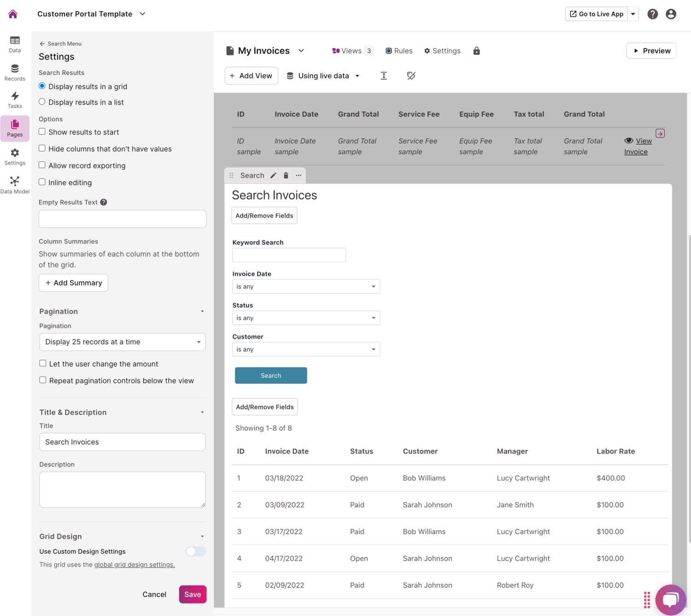Open the help question mark icon
Viewport: 691px width, 616px height.
(653, 14)
